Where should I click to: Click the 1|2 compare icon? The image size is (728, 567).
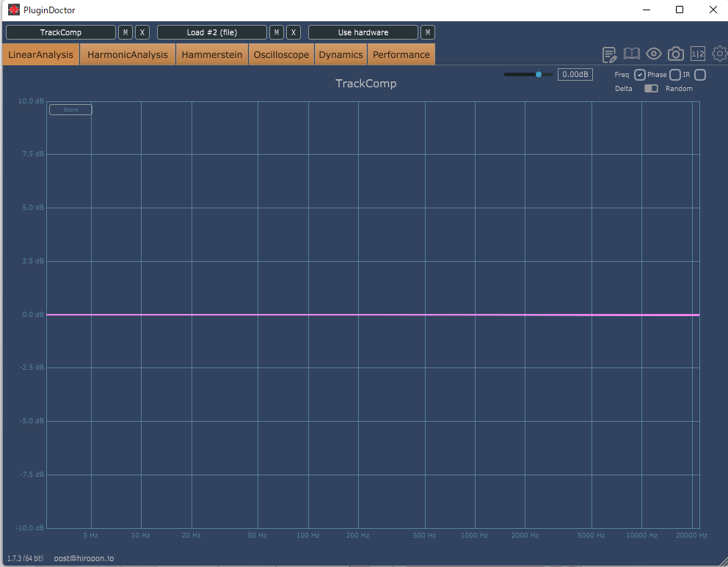click(x=698, y=54)
